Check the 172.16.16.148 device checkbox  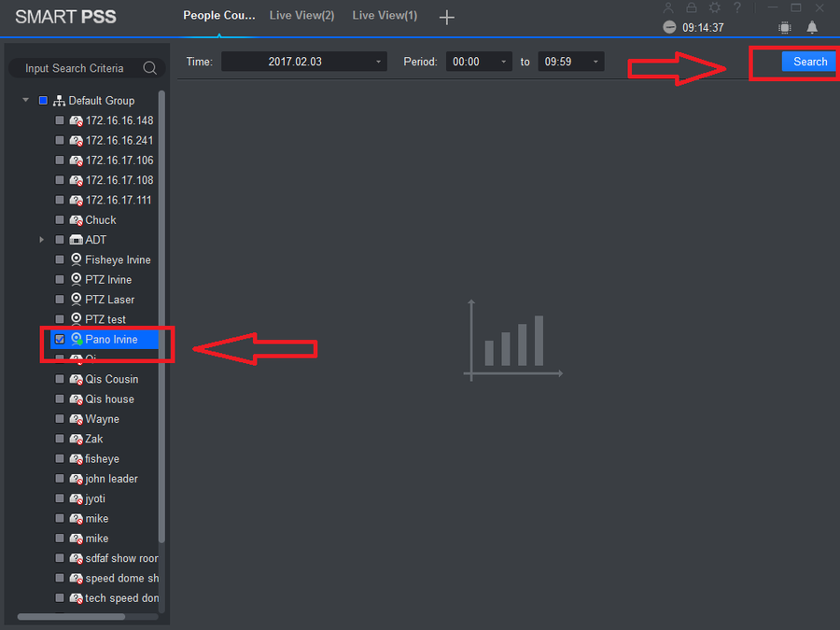tap(60, 120)
